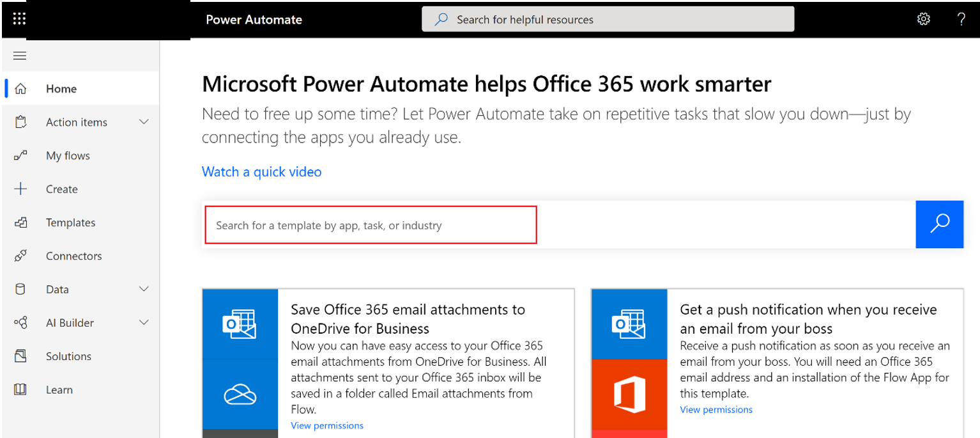Screen dimensions: 980x438
Task: Open Templates in the sidebar
Action: coord(80,223)
